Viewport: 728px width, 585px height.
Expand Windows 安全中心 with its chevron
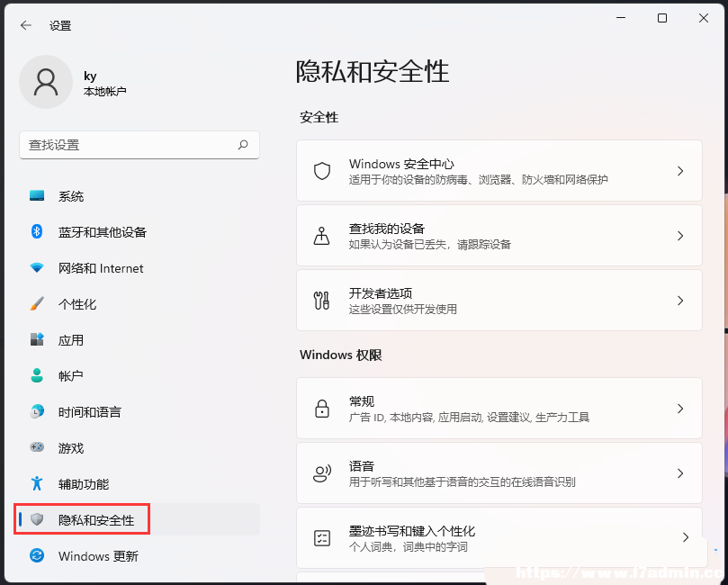pos(680,171)
